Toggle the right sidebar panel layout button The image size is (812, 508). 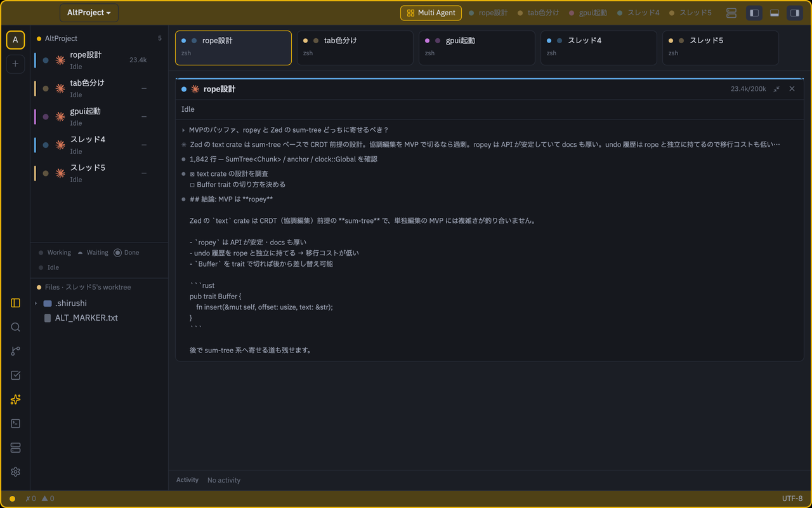(794, 13)
